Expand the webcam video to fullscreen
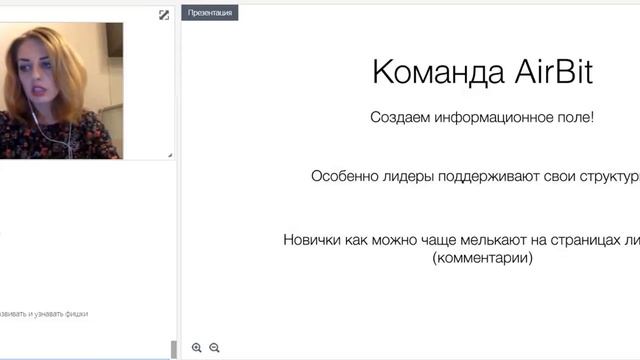 pos(164,15)
